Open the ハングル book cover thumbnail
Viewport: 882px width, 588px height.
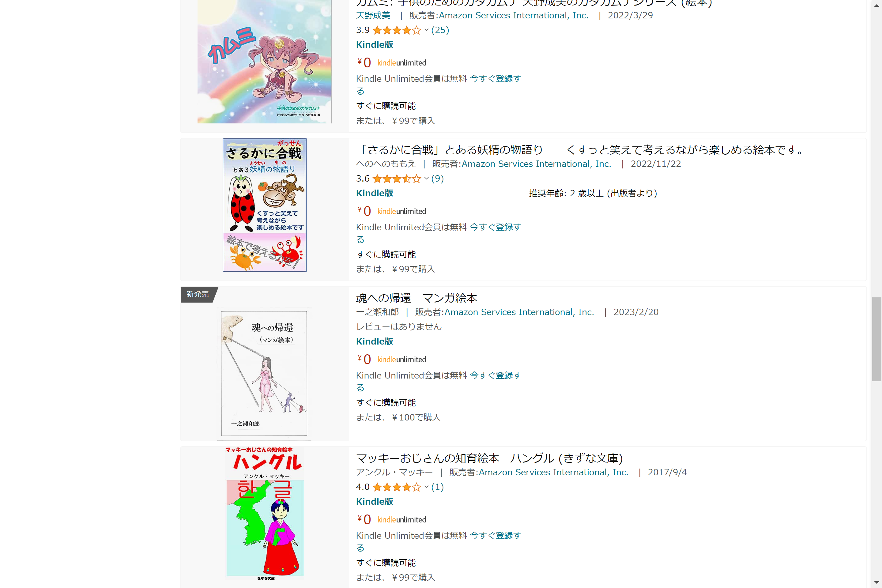tap(265, 513)
